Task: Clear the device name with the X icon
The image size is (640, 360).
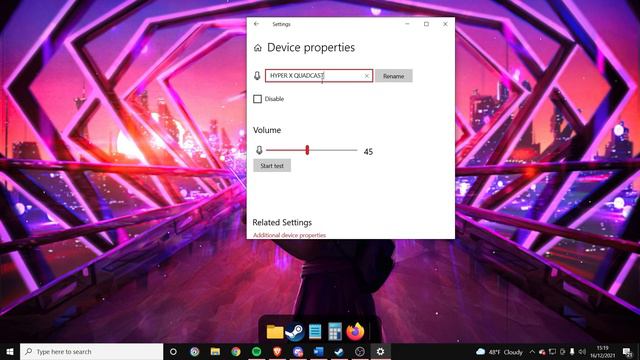Action: pyautogui.click(x=367, y=76)
